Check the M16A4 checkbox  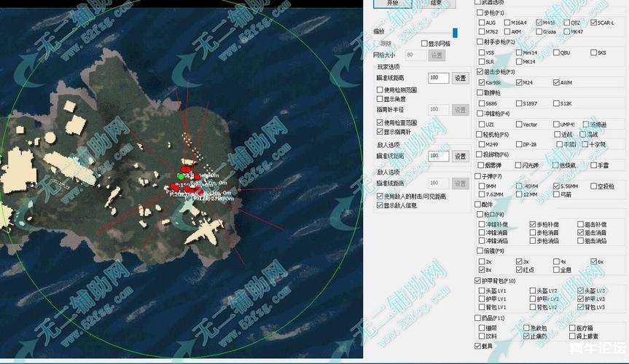pyautogui.click(x=507, y=23)
